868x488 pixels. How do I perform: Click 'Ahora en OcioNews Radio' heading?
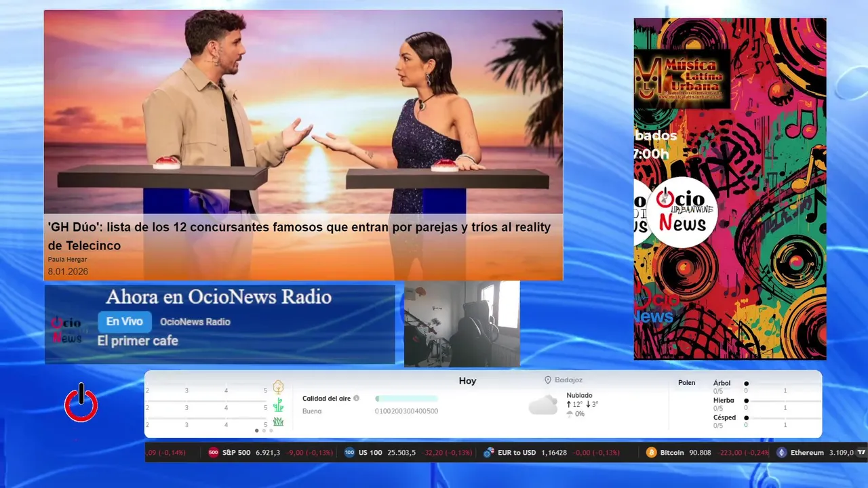coord(218,297)
